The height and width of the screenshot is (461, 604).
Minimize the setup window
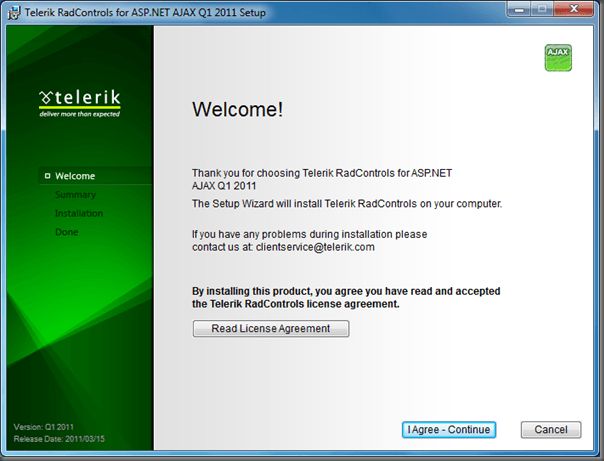[x=519, y=9]
